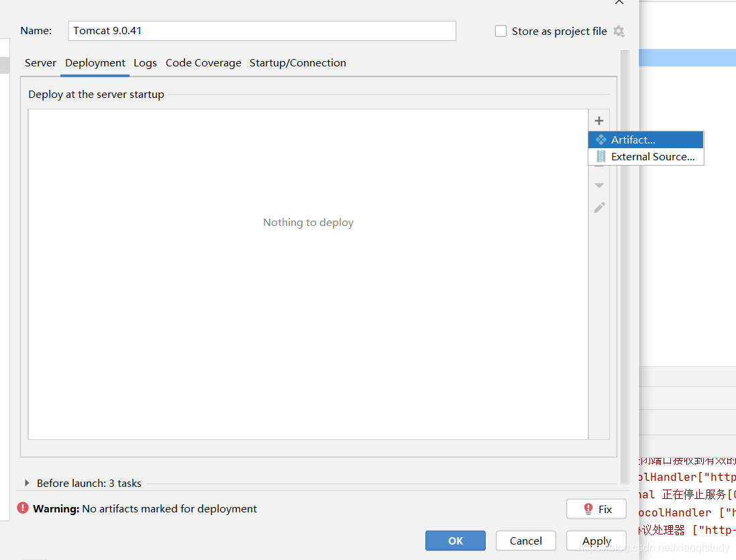Go to the Code Coverage tab
The image size is (736, 560).
click(x=203, y=63)
